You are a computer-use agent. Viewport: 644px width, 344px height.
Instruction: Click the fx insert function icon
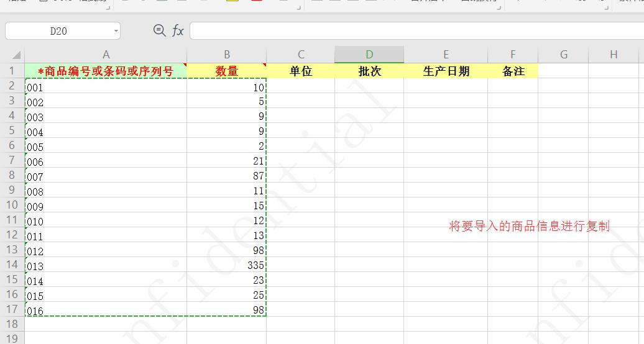(178, 30)
